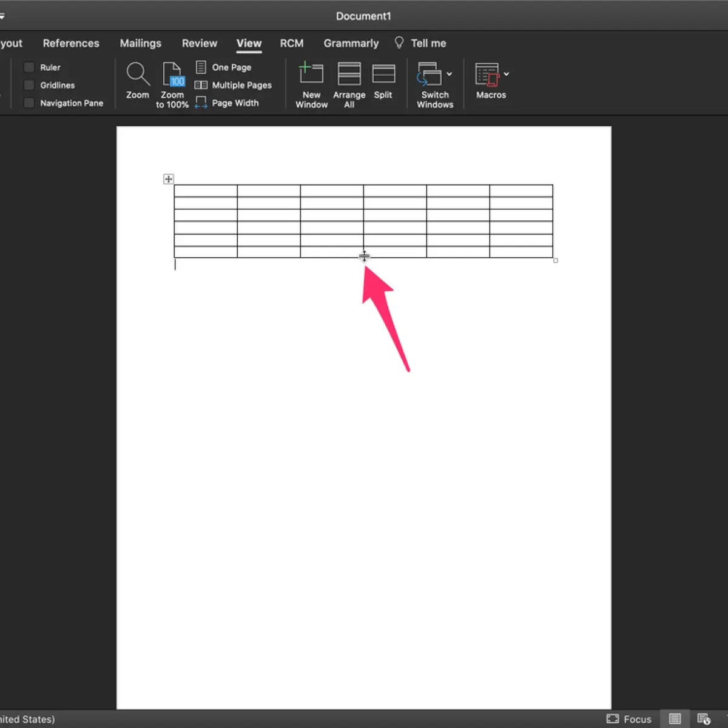Switch to Focus mode

(x=629, y=719)
